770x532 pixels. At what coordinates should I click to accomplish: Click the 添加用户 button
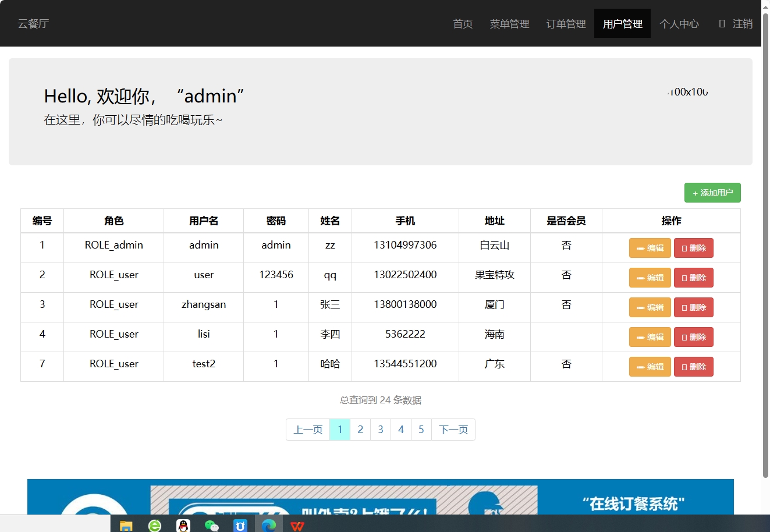[x=712, y=192]
